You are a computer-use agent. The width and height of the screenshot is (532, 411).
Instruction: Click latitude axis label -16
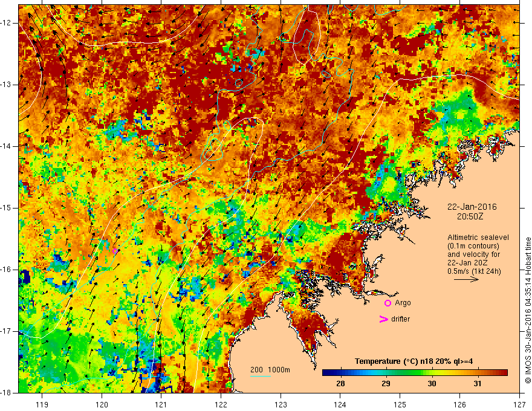point(6,270)
